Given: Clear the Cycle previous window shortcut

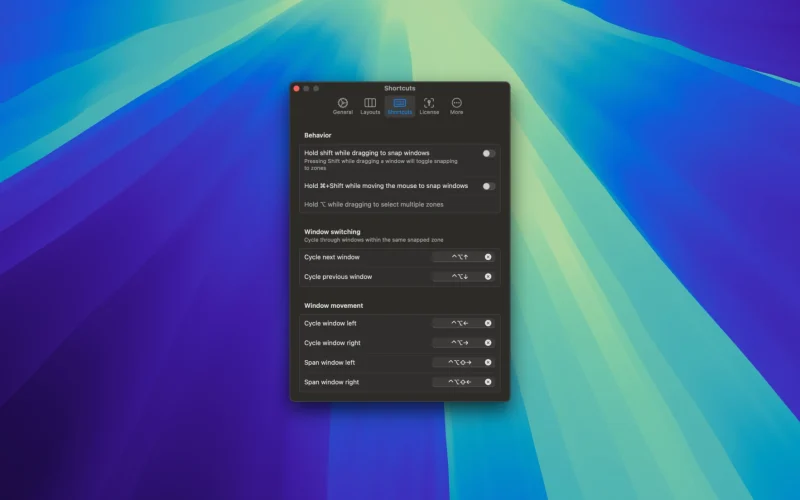Looking at the screenshot, I should click(x=488, y=277).
